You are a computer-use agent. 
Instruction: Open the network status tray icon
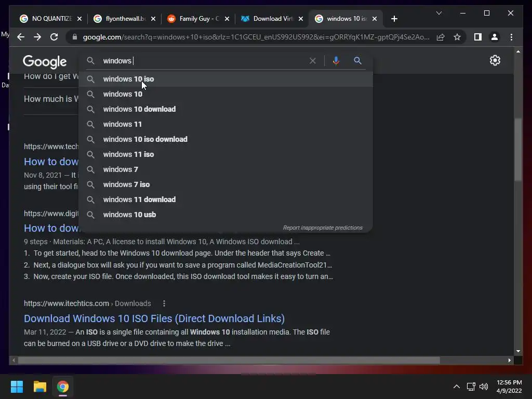point(471,387)
